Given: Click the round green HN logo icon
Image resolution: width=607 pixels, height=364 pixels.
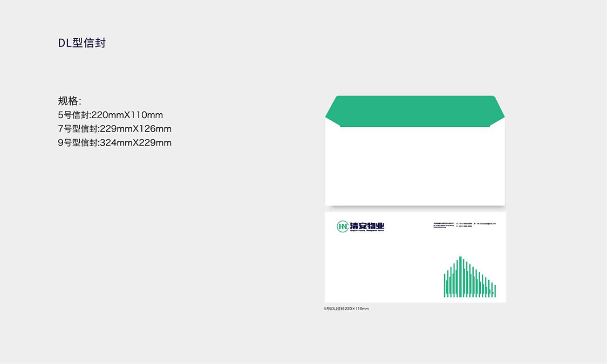Looking at the screenshot, I should pos(342,226).
